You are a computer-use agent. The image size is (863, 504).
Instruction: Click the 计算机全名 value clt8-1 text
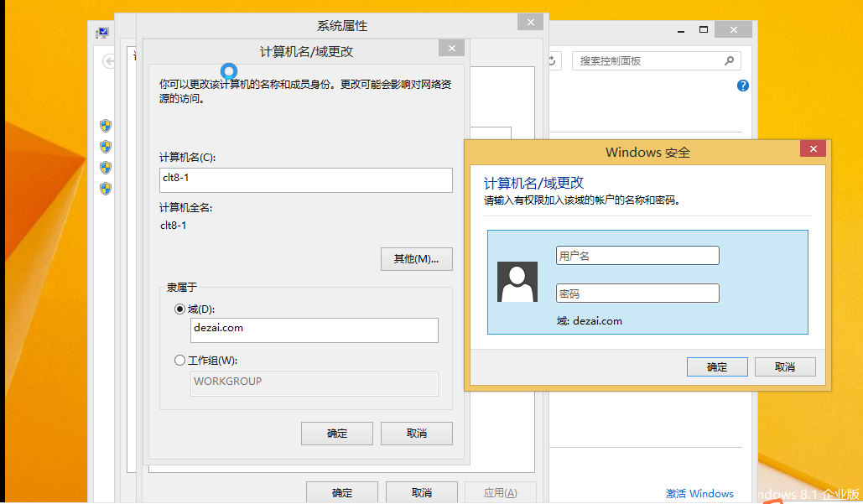[x=174, y=226]
